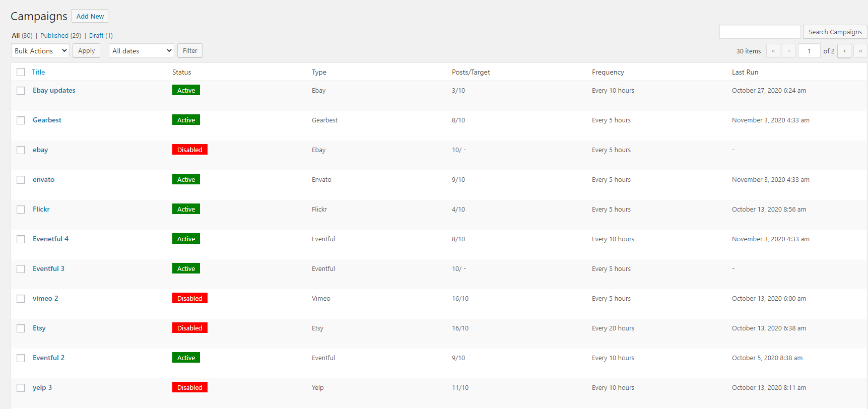Jump to last page of campaigns
Image resolution: width=868 pixels, height=409 pixels.
click(860, 51)
